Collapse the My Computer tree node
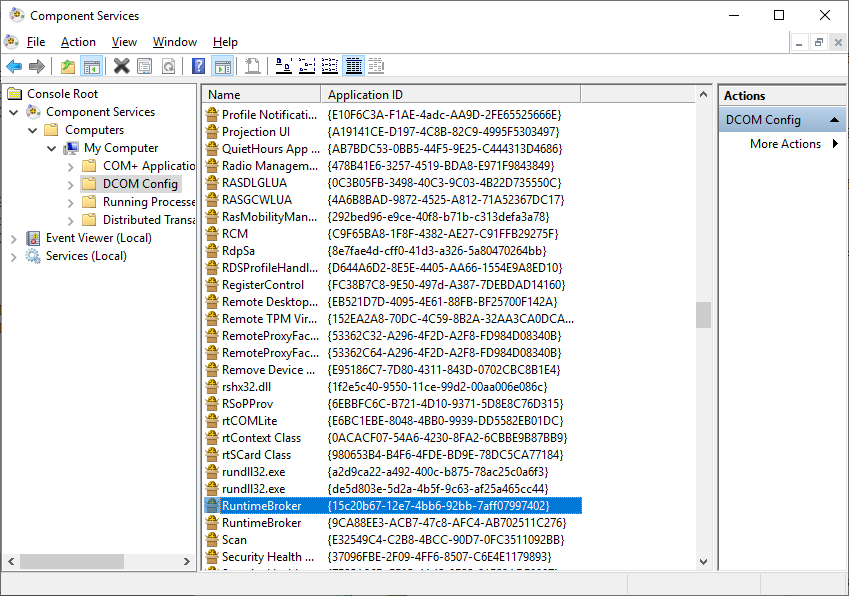Image resolution: width=849 pixels, height=596 pixels. [x=51, y=148]
